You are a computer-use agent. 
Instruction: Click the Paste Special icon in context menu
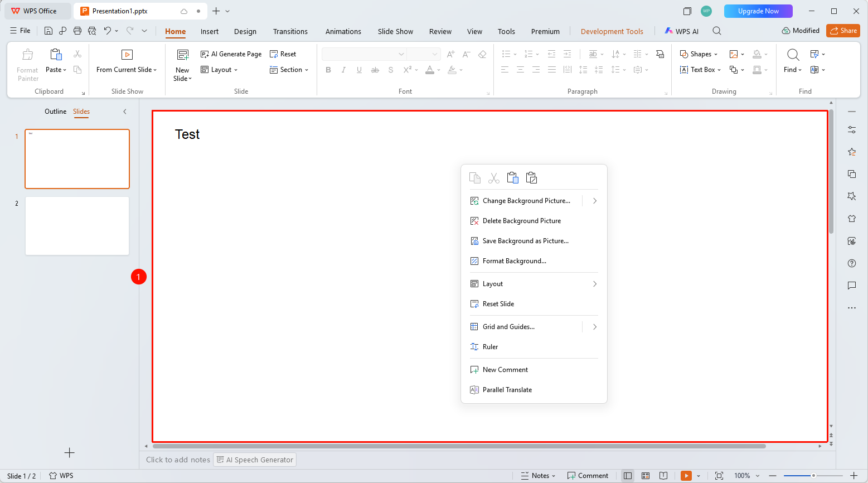(x=531, y=178)
